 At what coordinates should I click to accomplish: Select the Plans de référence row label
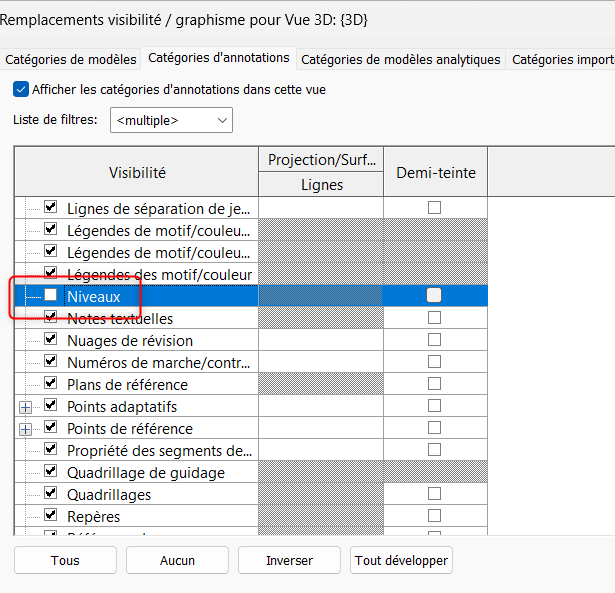point(127,384)
